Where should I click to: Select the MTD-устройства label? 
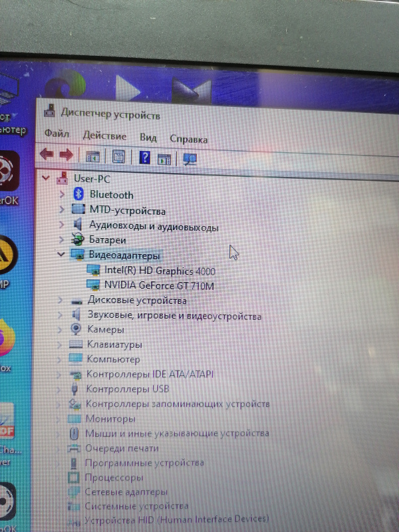tap(127, 210)
